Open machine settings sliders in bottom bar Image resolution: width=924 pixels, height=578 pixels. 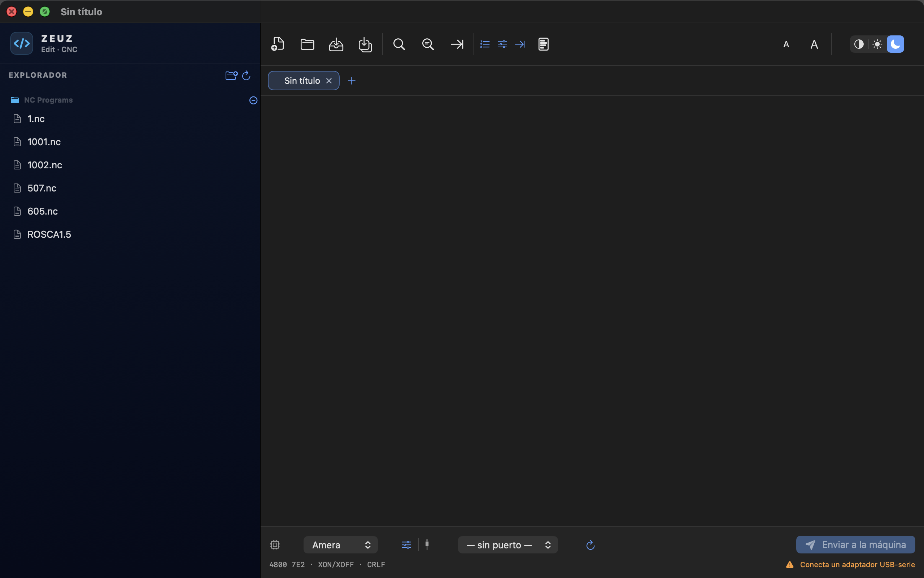click(x=406, y=545)
